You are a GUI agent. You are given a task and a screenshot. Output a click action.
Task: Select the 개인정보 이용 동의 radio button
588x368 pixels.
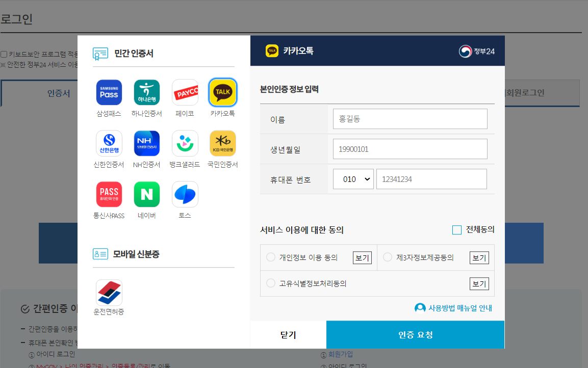[271, 257]
